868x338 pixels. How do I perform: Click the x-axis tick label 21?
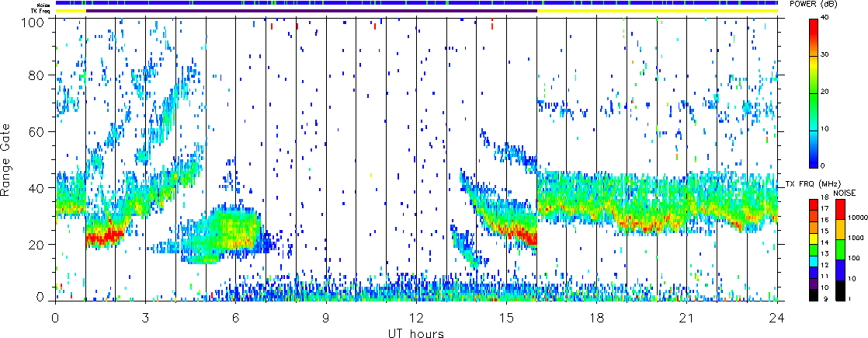pyautogui.click(x=687, y=318)
